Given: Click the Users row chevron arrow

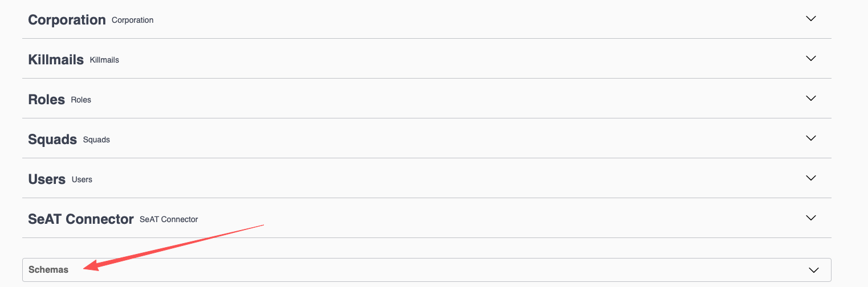Looking at the screenshot, I should (x=811, y=178).
